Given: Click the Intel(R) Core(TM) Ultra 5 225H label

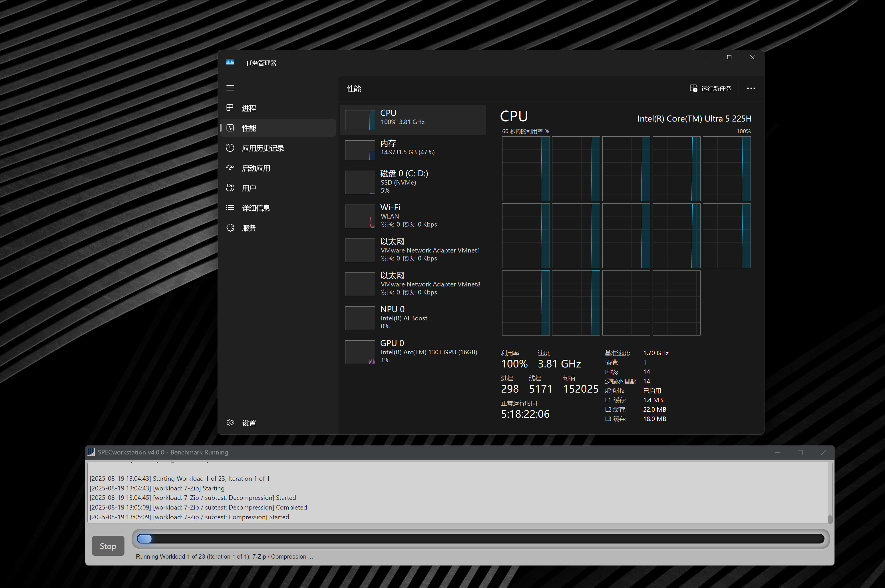Looking at the screenshot, I should (x=694, y=118).
